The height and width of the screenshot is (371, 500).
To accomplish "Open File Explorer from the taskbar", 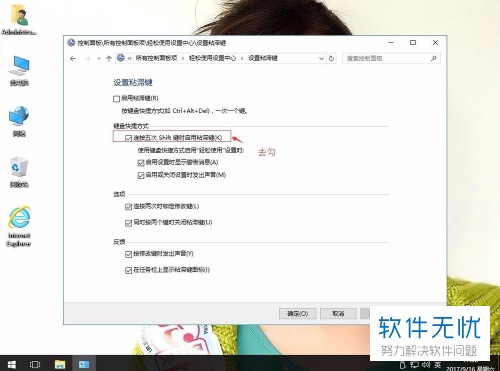I will coord(60,364).
